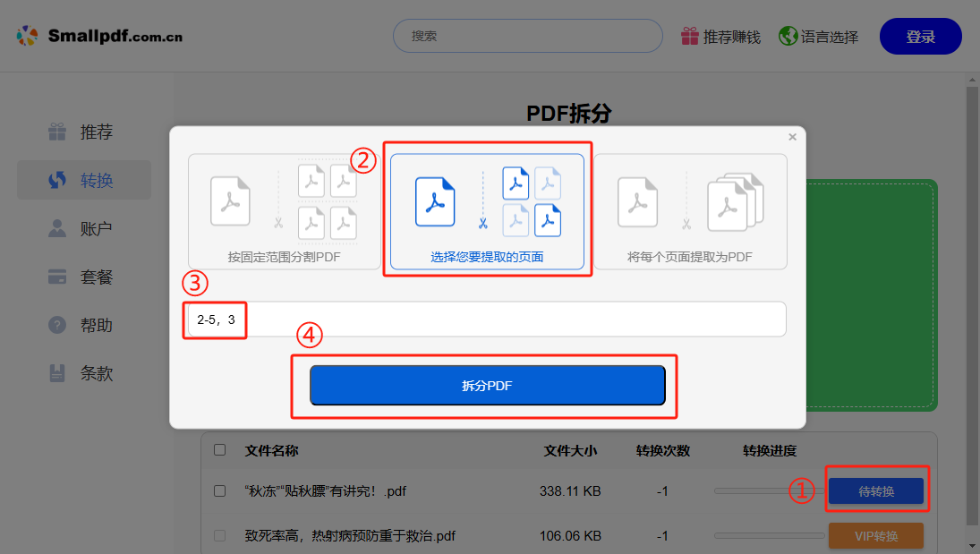Click the Smallpdf.com.cn logo icon

pos(28,35)
